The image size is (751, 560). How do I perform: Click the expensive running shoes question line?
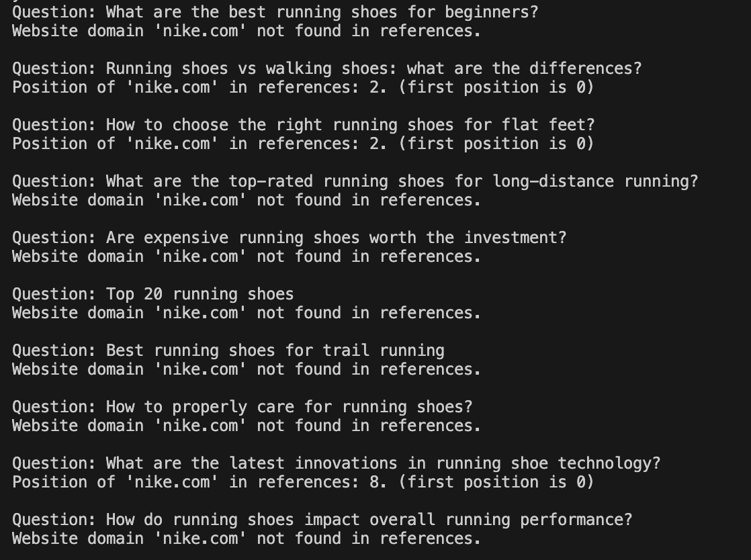[x=289, y=238]
